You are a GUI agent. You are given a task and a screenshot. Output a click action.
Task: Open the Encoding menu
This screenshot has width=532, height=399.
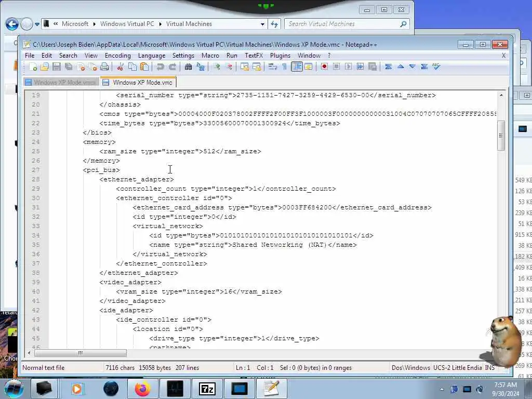click(x=118, y=55)
